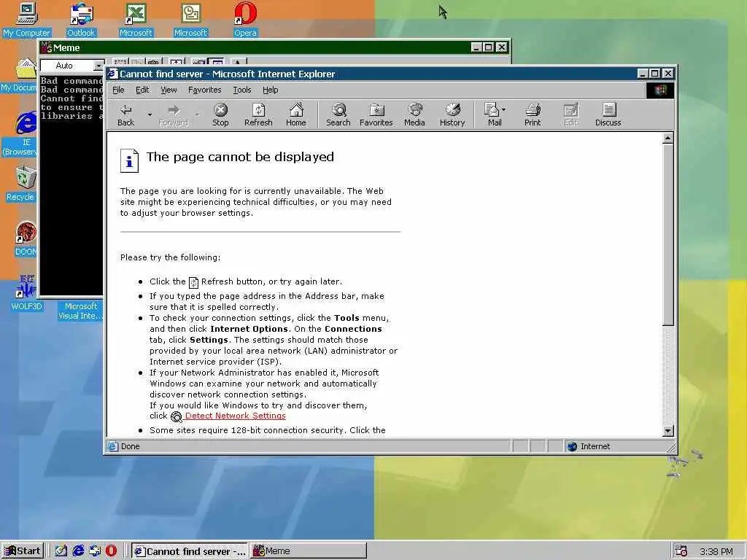Click the IE title bar page icon
The width and height of the screenshot is (747, 560).
tap(112, 74)
